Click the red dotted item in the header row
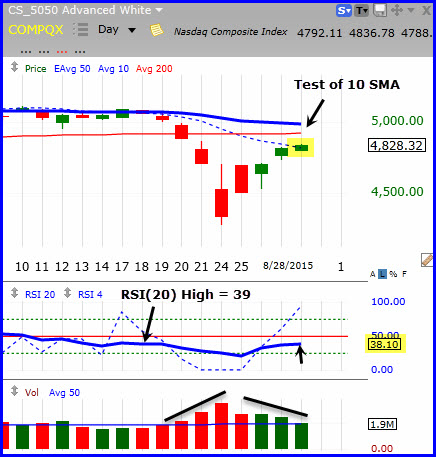 62,52
